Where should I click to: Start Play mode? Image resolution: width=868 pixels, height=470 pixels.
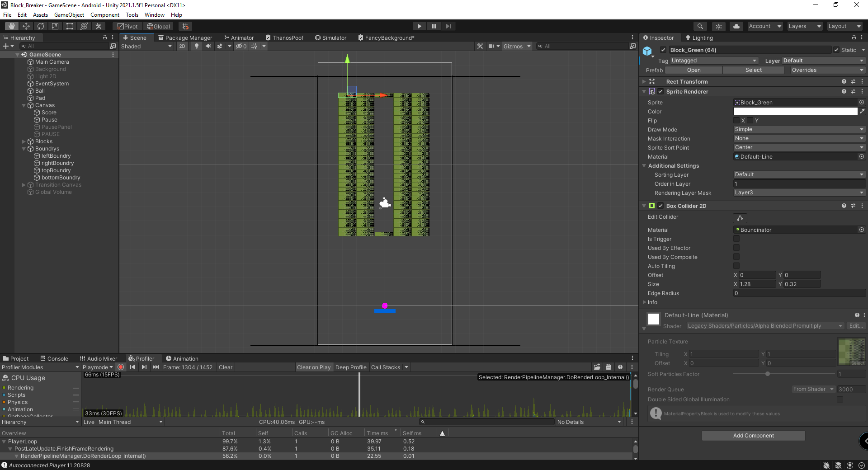pyautogui.click(x=419, y=26)
